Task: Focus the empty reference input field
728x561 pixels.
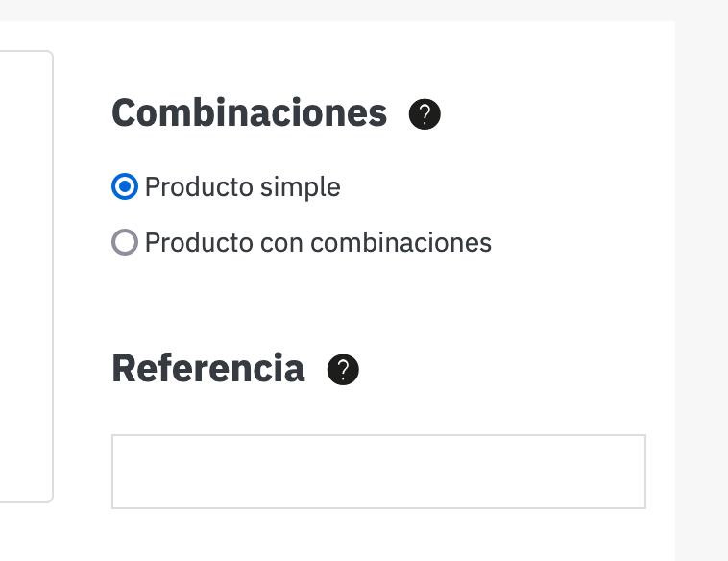Action: point(378,472)
